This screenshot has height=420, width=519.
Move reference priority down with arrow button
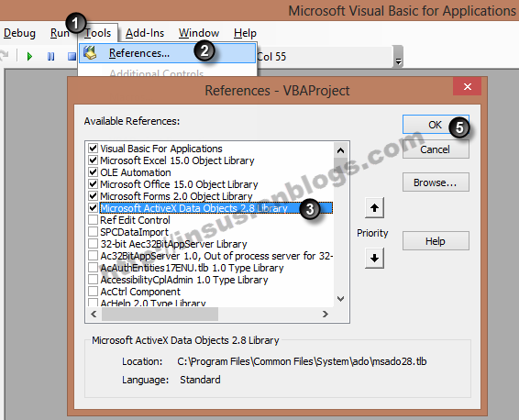[374, 259]
